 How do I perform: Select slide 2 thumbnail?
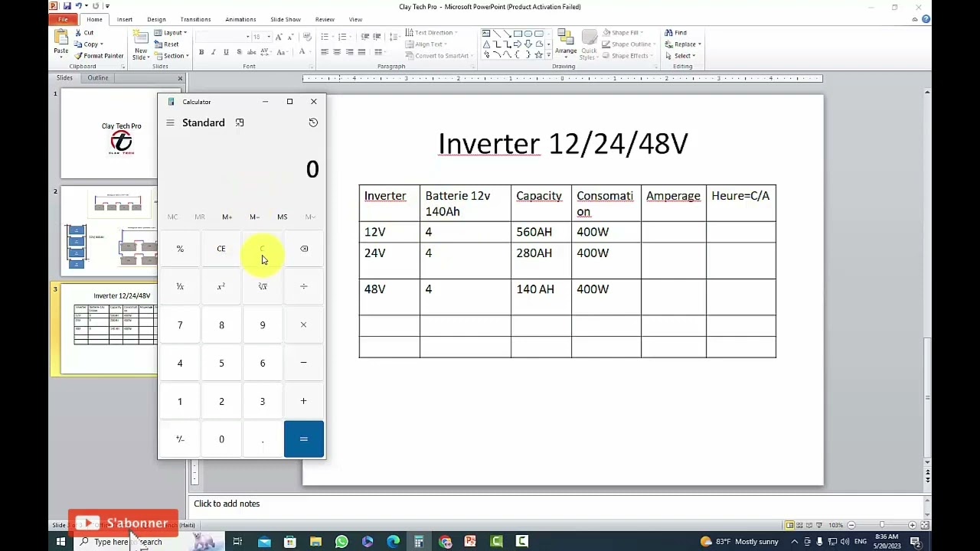click(109, 231)
